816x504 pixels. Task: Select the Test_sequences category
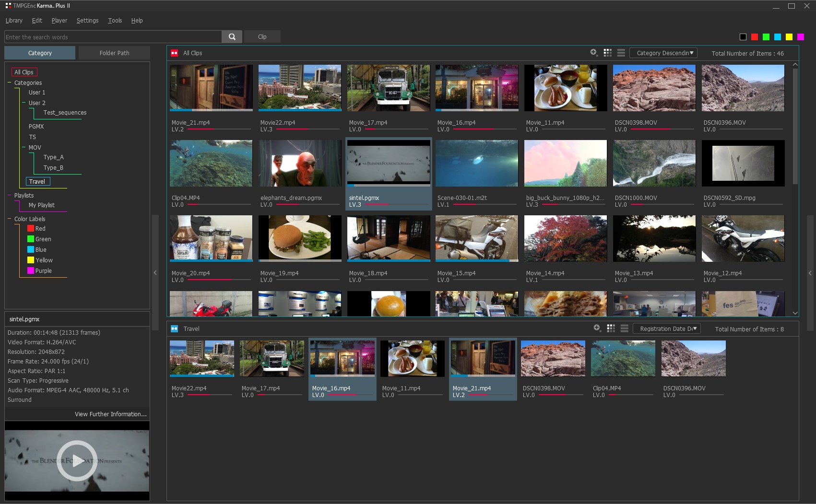pos(65,113)
